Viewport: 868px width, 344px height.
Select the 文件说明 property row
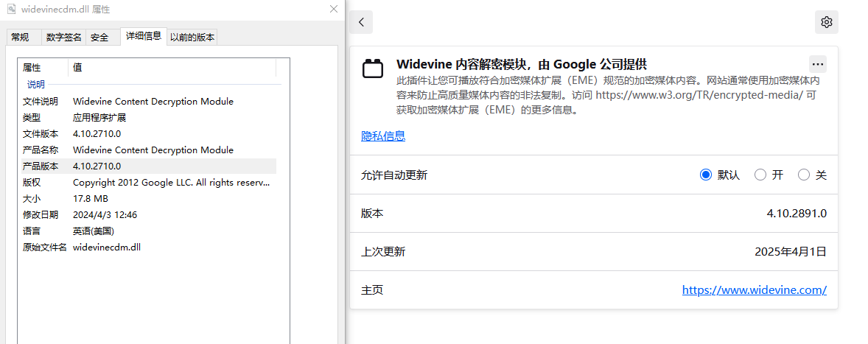(148, 102)
